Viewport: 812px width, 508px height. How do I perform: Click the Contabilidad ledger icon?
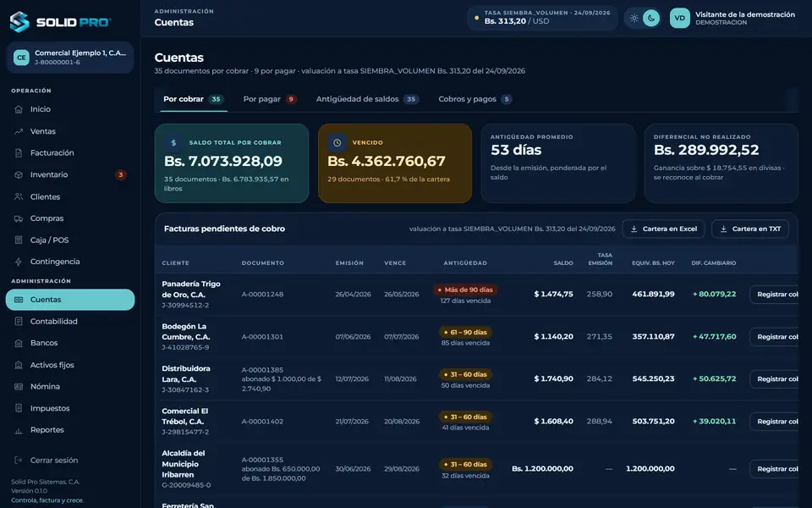(19, 322)
